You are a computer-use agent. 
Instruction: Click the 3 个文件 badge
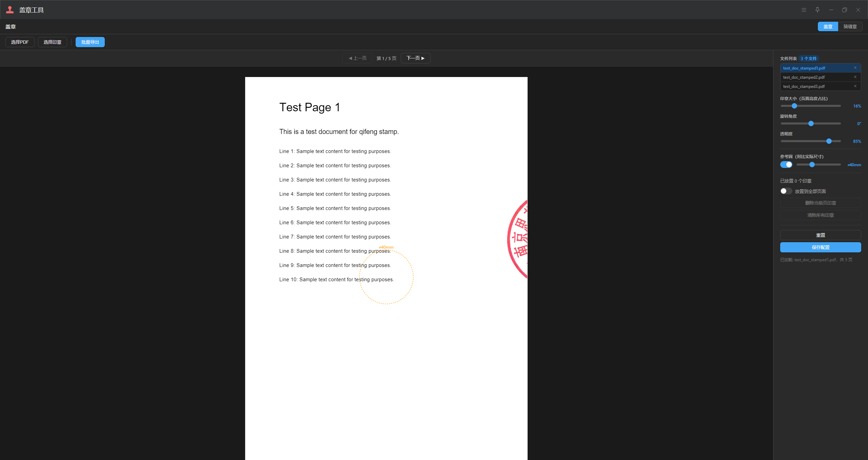809,58
